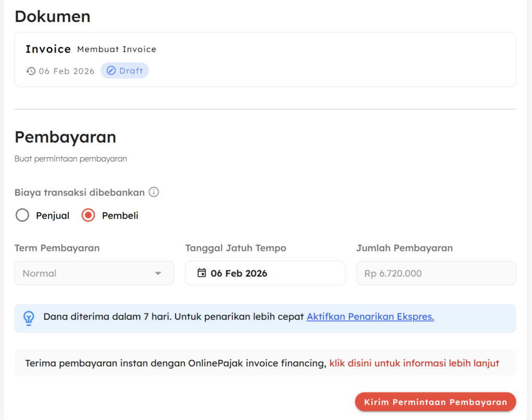Click the arrow in the Normal dropdown
Viewport: 532px width, 420px height.
click(x=158, y=274)
